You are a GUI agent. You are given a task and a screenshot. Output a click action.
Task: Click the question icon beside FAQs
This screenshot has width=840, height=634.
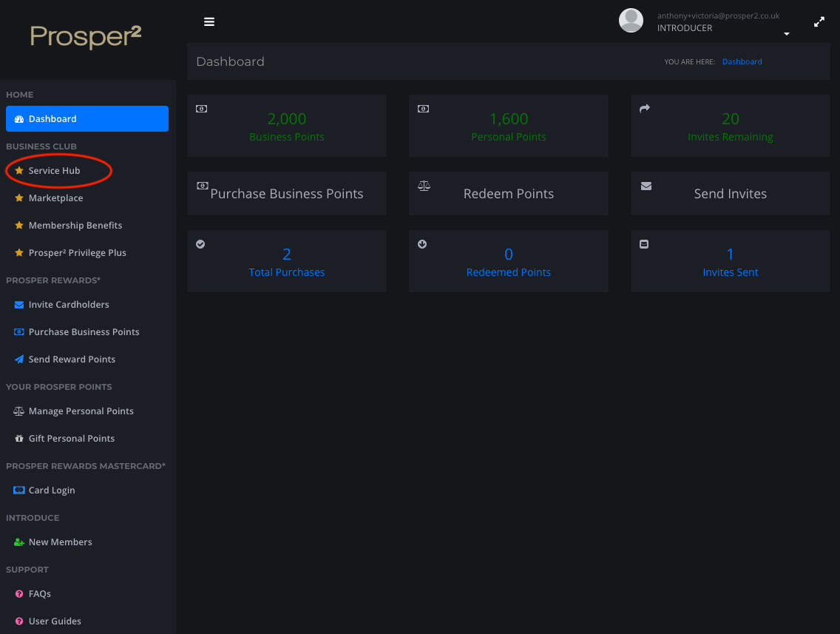[19, 594]
